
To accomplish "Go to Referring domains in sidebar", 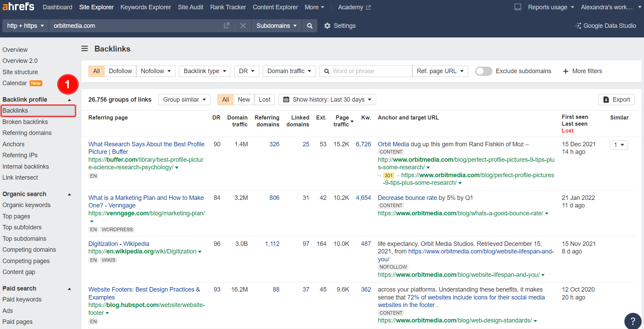I will [27, 133].
